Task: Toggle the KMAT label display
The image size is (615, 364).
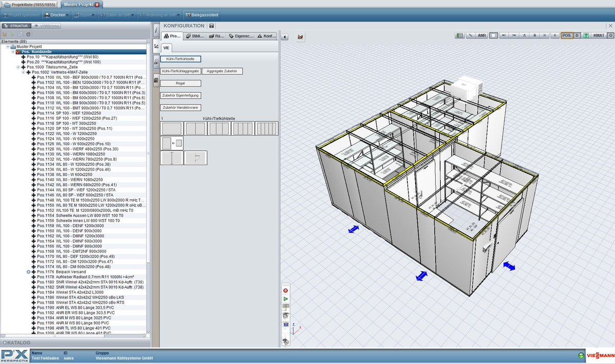Action: [x=599, y=36]
